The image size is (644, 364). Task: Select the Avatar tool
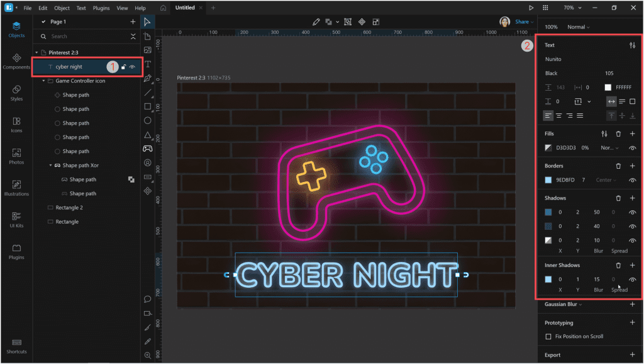tap(147, 163)
